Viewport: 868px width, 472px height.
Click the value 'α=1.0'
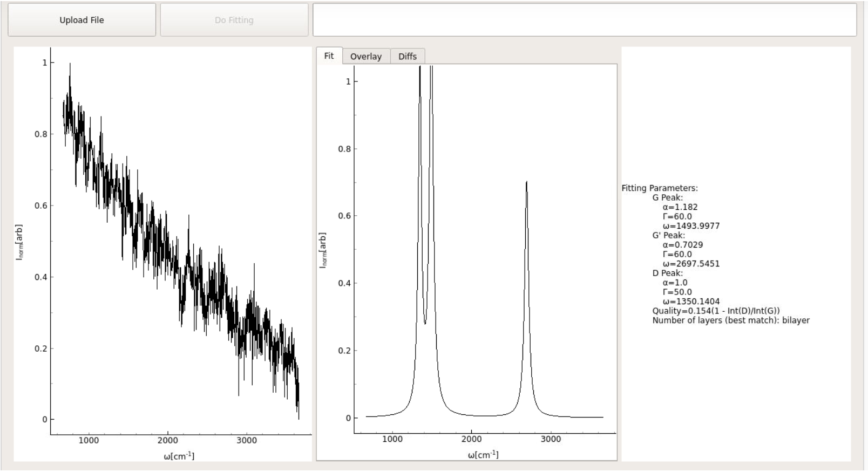click(675, 283)
